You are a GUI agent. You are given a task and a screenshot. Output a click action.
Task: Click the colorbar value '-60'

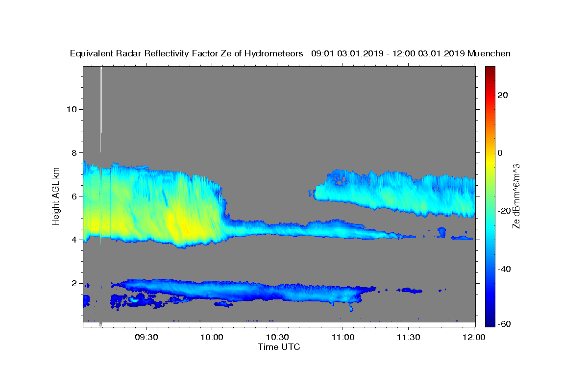tap(503, 324)
